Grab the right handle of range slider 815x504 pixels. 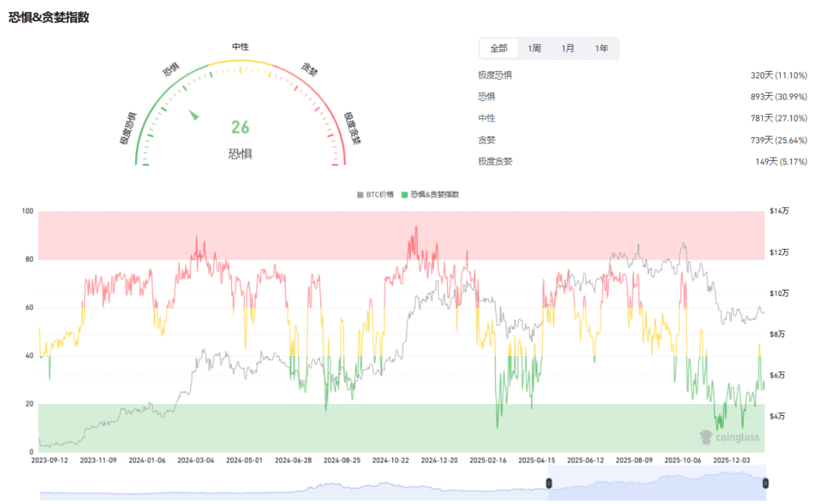point(765,483)
